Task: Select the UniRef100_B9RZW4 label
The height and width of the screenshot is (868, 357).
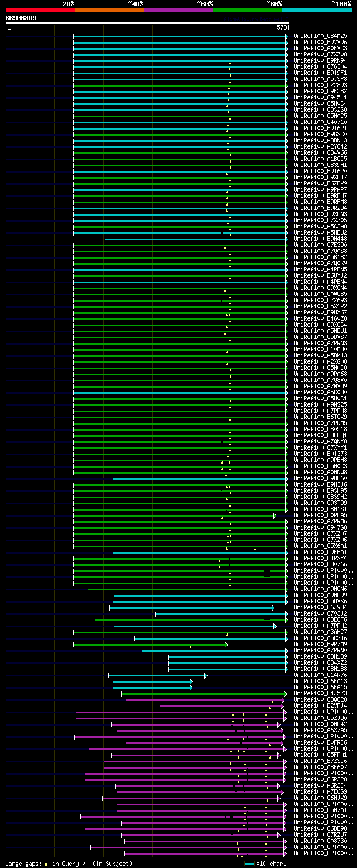Action: click(x=320, y=208)
